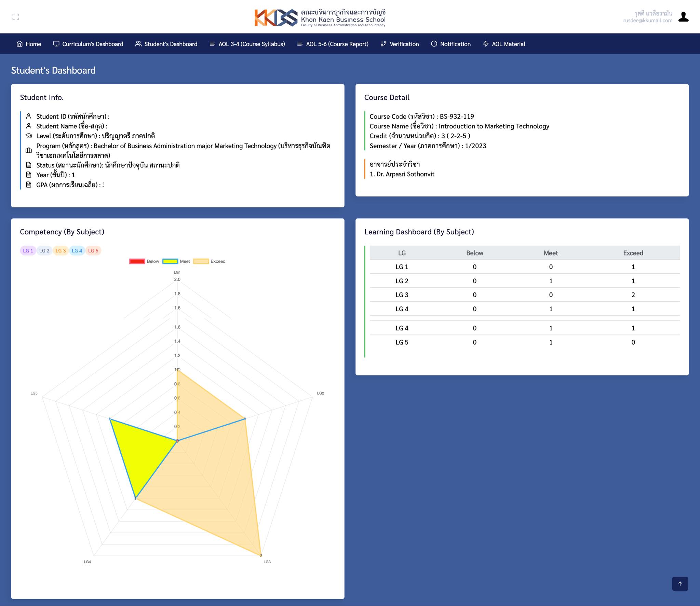Open the AOL Material menu item
Viewport: 700px width, 606px height.
point(504,44)
